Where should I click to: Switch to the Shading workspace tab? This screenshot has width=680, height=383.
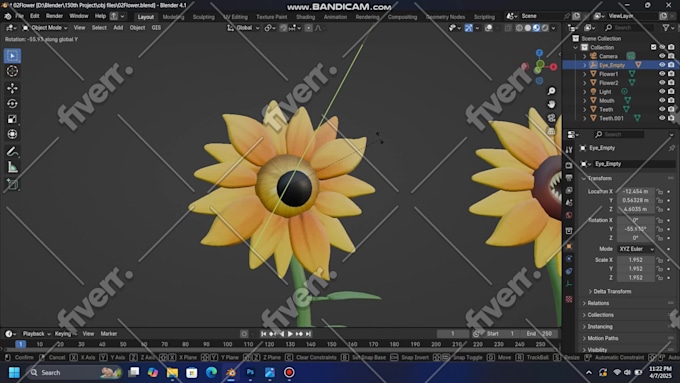click(x=305, y=17)
